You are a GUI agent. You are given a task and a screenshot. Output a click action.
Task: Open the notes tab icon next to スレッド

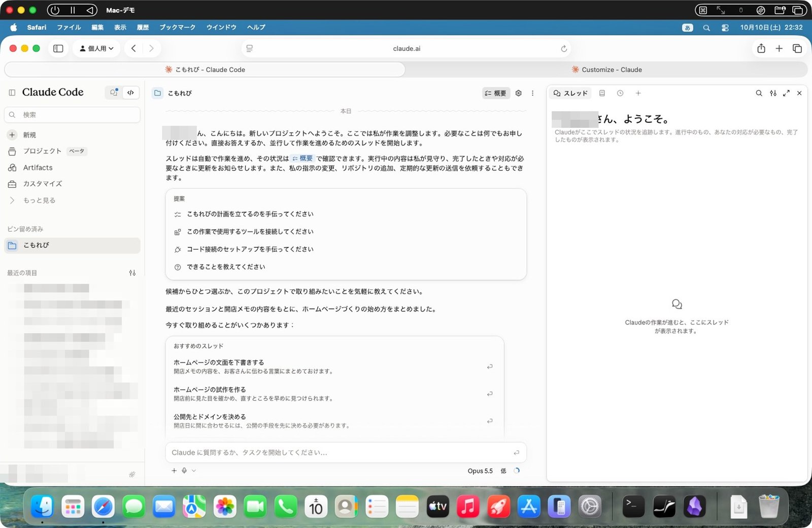click(602, 93)
